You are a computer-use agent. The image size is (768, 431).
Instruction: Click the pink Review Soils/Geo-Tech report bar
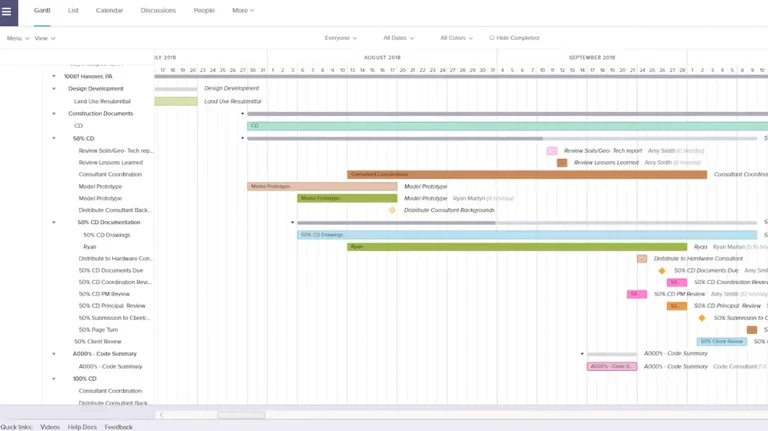tap(552, 151)
